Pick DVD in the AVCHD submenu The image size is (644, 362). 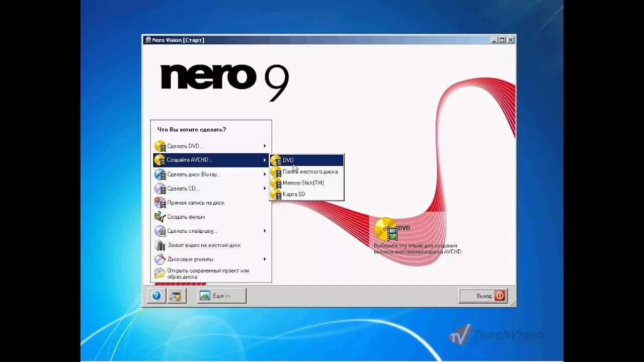point(306,160)
